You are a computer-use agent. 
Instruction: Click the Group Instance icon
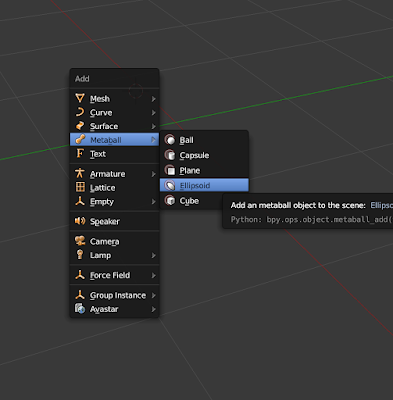(x=80, y=295)
